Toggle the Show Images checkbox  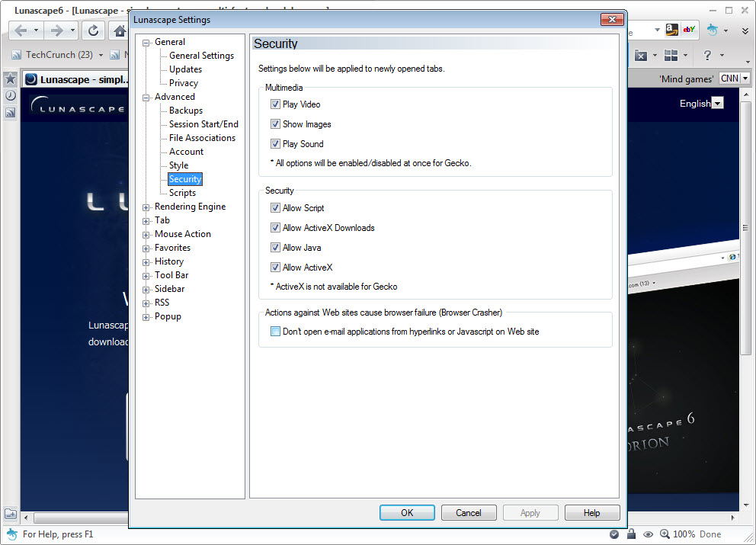point(275,124)
